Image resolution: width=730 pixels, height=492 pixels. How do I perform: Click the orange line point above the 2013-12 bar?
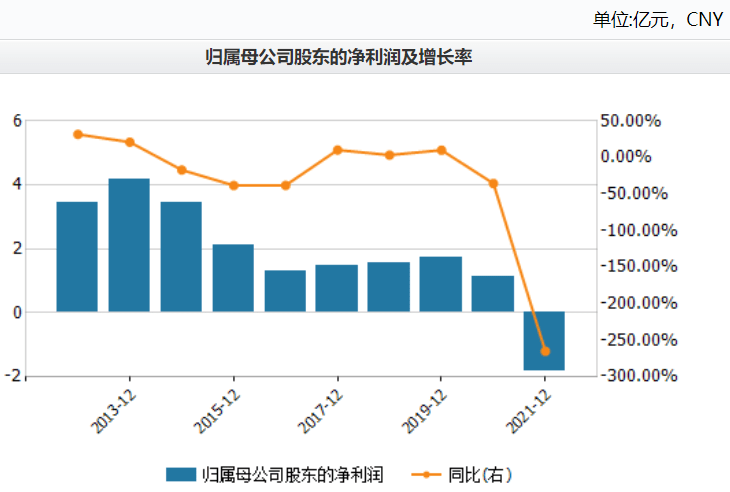point(129,142)
